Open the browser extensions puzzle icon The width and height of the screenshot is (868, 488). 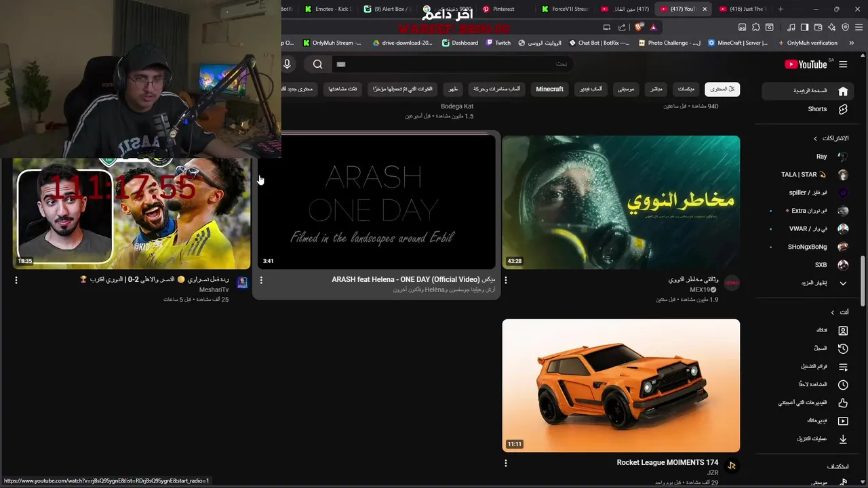click(755, 27)
